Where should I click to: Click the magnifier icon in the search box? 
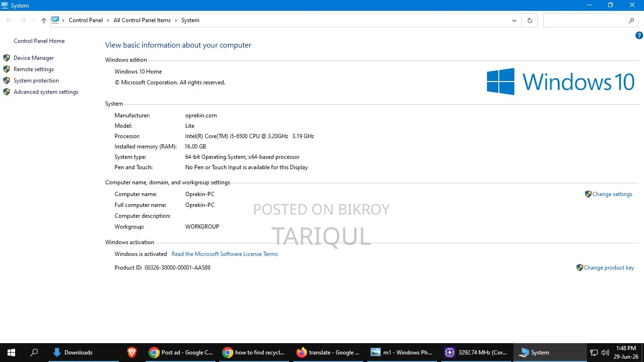pyautogui.click(x=631, y=20)
